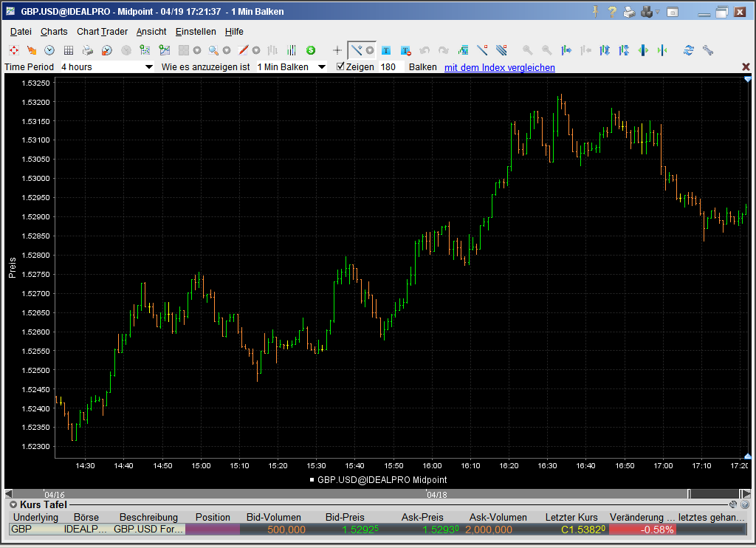Click the printer icon in the chart toolbar
The image size is (756, 548).
[x=87, y=50]
